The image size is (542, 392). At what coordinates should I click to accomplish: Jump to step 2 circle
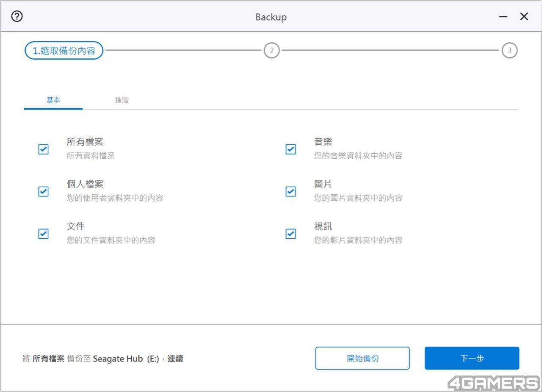pyautogui.click(x=271, y=50)
